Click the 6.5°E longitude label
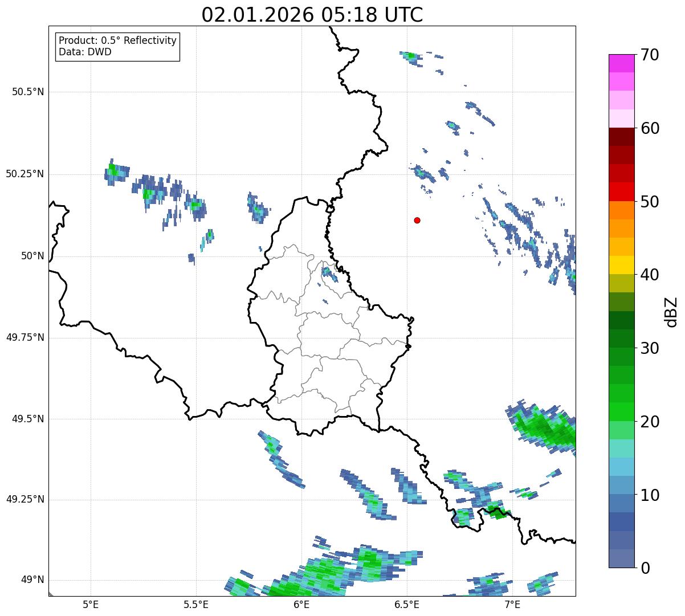Viewport: 685px width, 616px height. point(407,604)
